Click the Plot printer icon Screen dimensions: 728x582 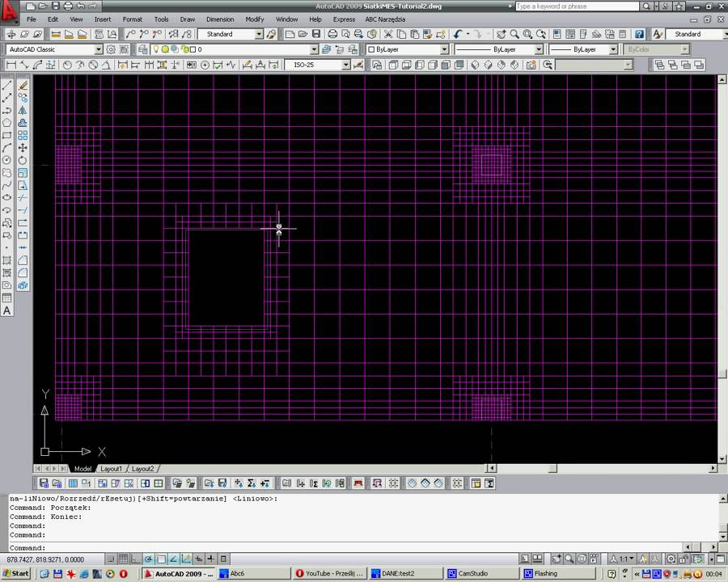click(332, 34)
